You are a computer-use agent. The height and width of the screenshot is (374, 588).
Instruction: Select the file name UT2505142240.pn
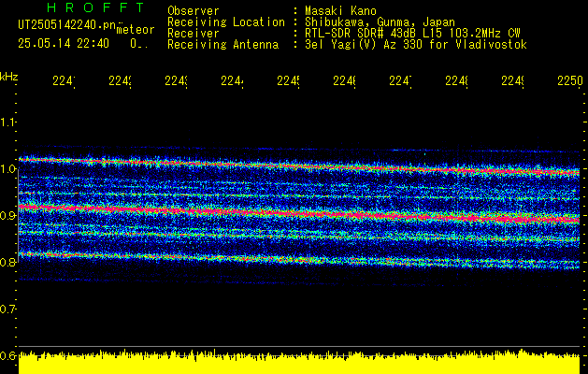66,25
